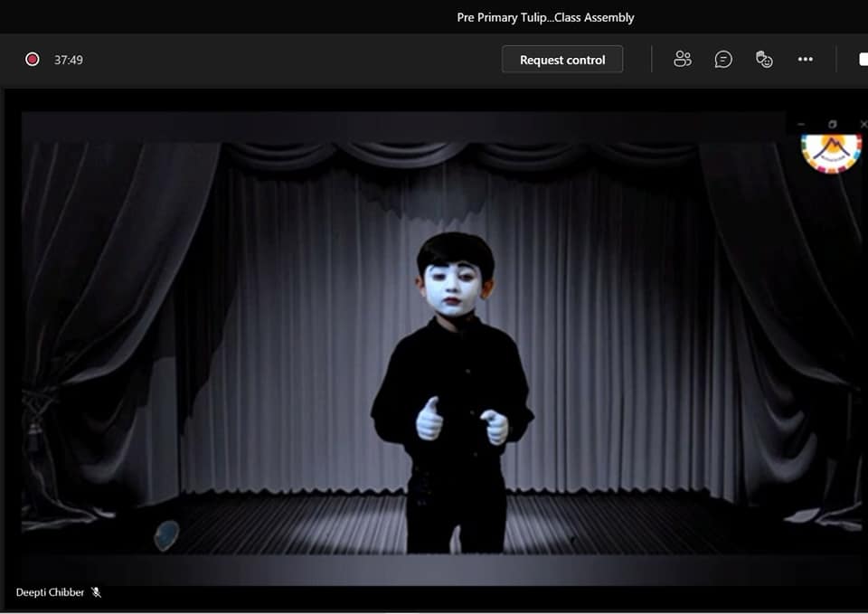Viewport: 868px width, 614px height.
Task: Open the meeting chat icon
Action: [723, 60]
